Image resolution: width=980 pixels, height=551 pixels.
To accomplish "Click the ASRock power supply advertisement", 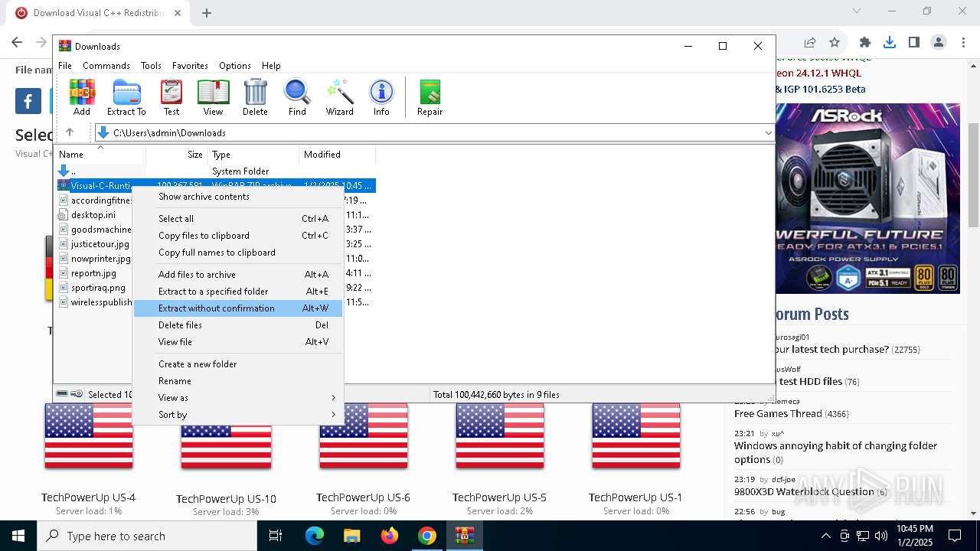I will point(867,199).
